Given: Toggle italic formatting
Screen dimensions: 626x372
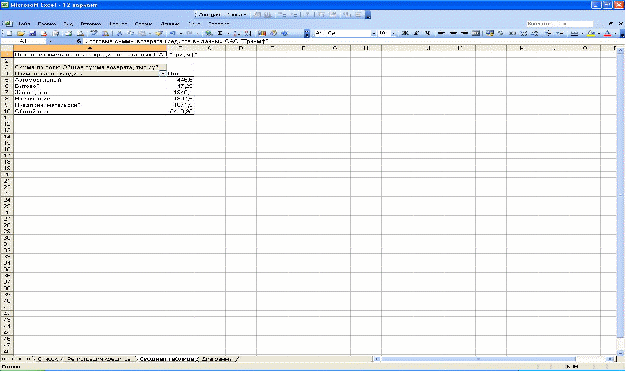Looking at the screenshot, I should click(416, 34).
